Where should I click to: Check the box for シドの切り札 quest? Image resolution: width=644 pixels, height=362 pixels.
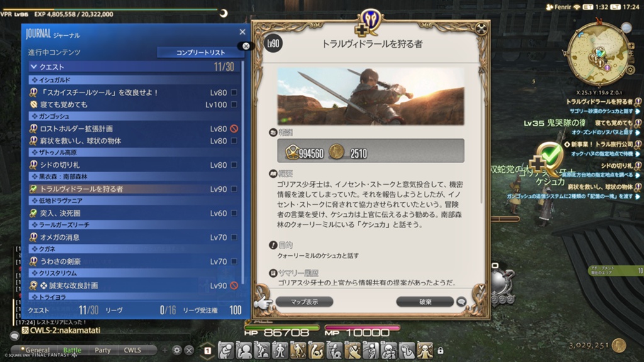[234, 165]
